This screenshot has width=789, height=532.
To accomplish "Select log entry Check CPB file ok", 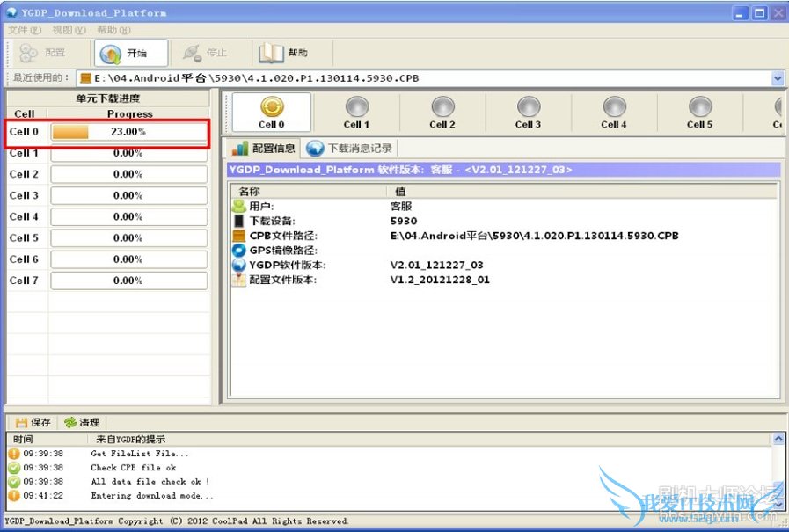I will click(390, 468).
